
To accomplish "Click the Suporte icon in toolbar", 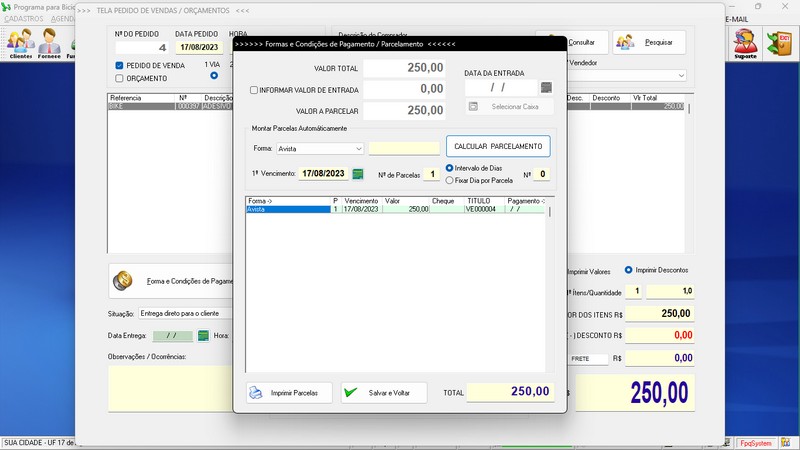I will point(745,42).
